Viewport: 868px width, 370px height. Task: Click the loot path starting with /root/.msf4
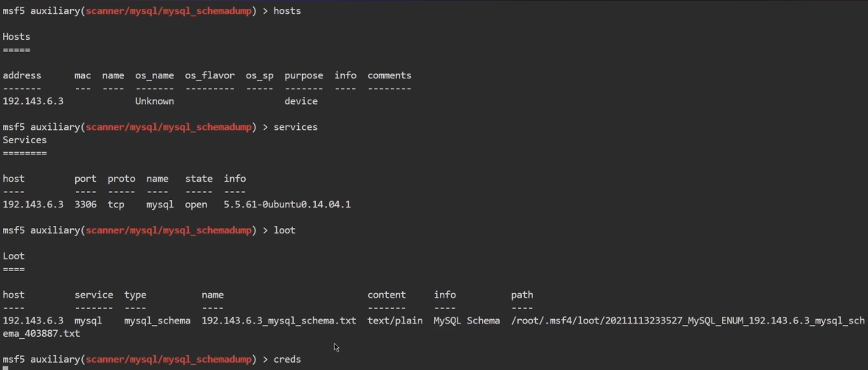coord(686,321)
